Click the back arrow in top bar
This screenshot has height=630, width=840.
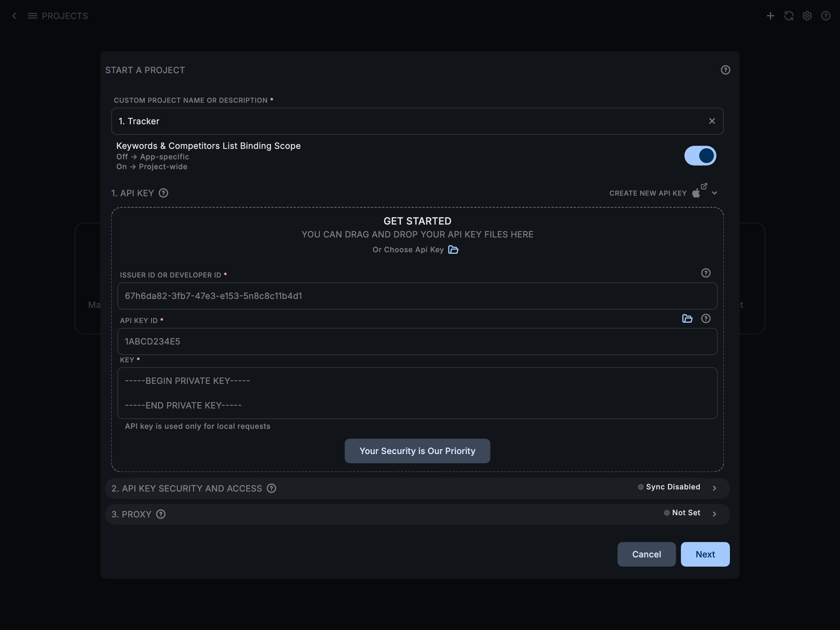[x=14, y=16]
